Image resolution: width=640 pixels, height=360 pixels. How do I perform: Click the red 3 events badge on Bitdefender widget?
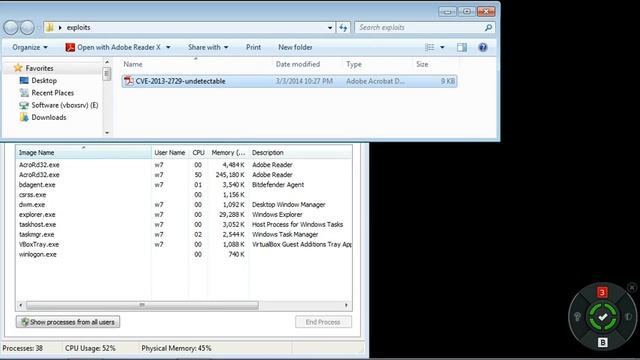click(602, 292)
